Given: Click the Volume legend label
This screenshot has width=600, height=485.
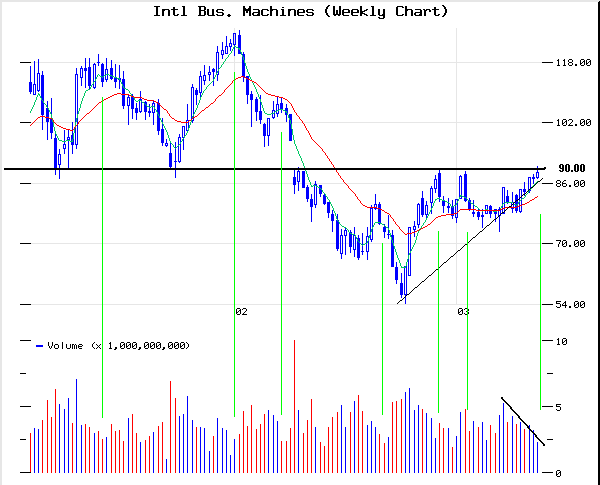Looking at the screenshot, I should [x=119, y=346].
